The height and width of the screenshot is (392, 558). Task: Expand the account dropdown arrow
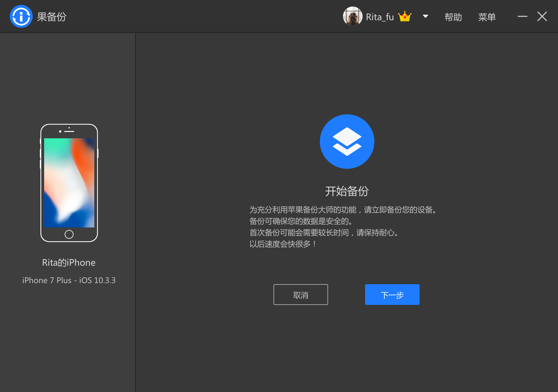[x=425, y=17]
